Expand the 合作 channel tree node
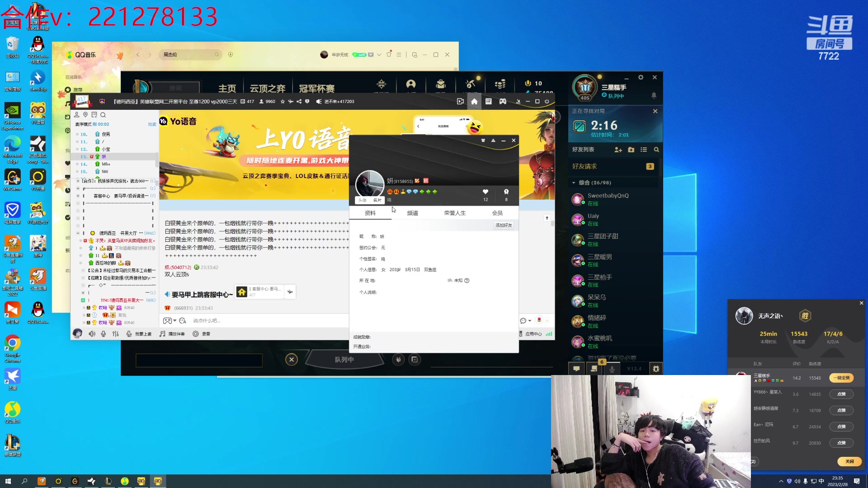The image size is (868, 488). pos(78,181)
